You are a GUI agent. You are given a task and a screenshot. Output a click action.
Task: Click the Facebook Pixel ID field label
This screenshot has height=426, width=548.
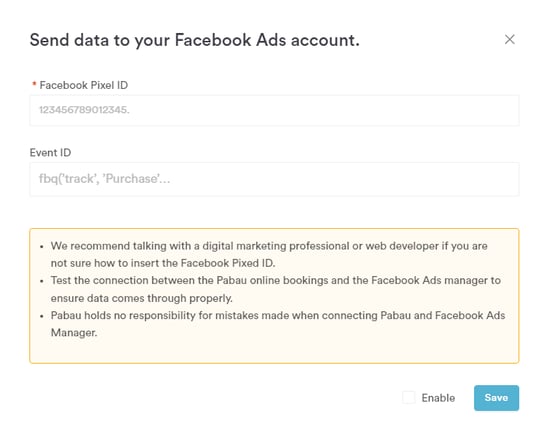84,85
